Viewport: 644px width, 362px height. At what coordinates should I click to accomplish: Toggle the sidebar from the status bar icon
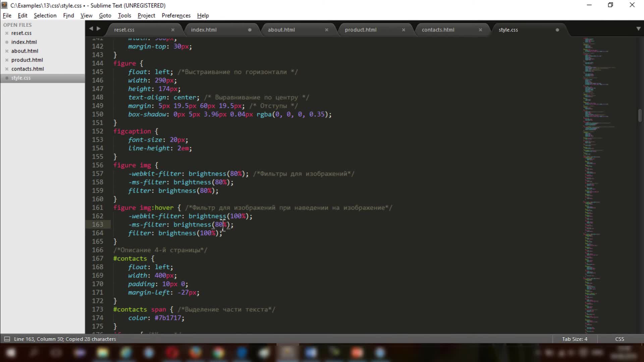pos(7,339)
